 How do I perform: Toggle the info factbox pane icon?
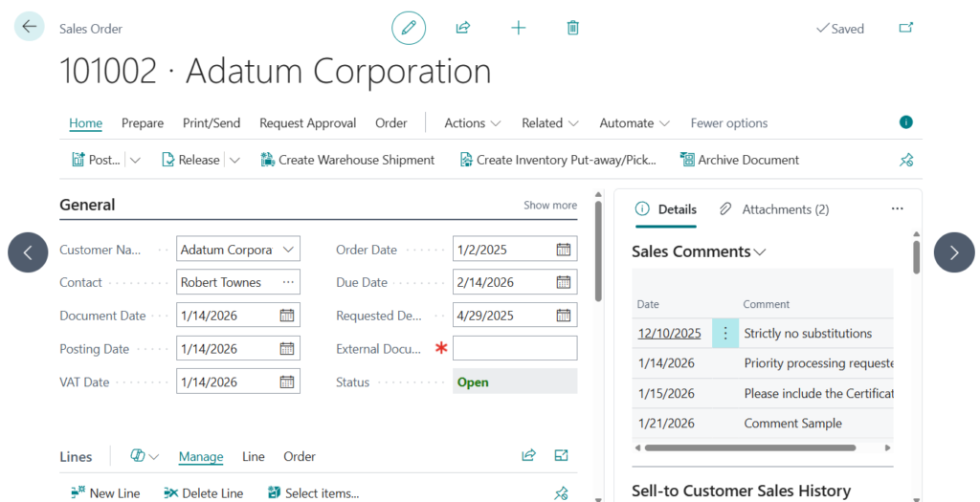coord(905,122)
